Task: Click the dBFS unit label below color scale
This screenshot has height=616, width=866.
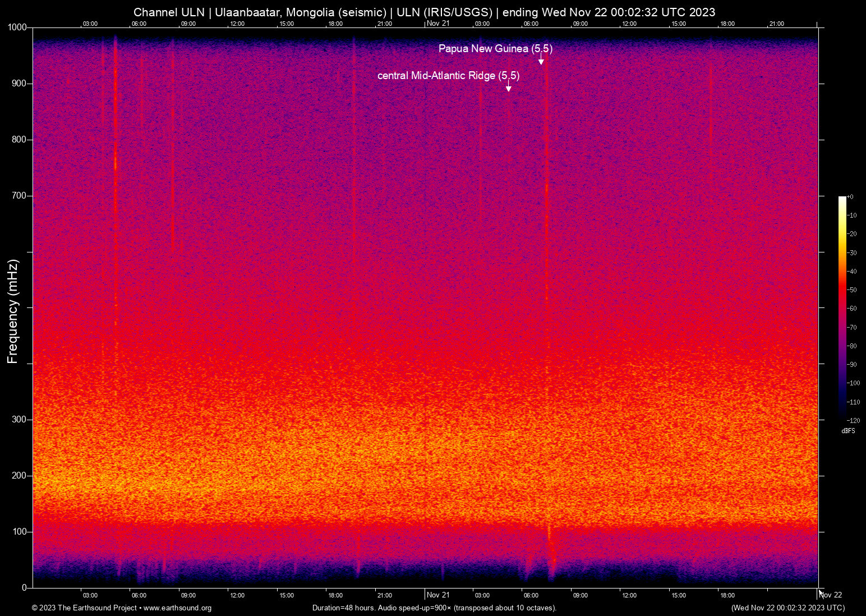Action: coord(848,431)
